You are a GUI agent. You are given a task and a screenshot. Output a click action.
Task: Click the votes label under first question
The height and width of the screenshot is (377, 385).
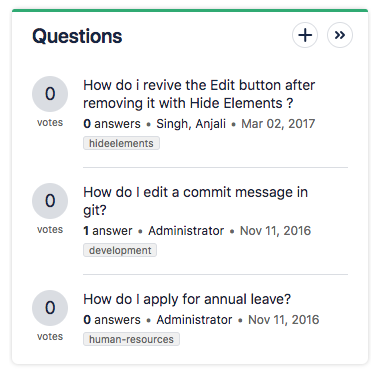click(50, 122)
